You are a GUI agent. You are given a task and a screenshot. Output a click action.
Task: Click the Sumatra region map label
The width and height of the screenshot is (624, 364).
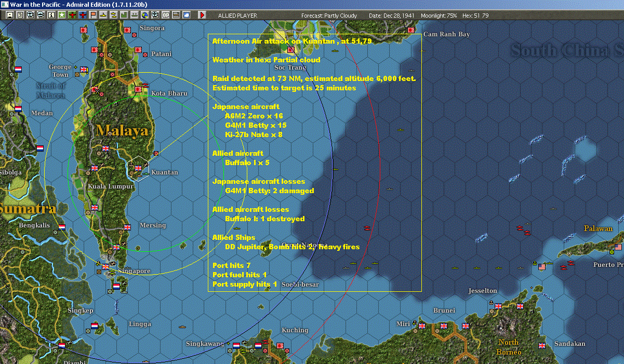[28, 209]
